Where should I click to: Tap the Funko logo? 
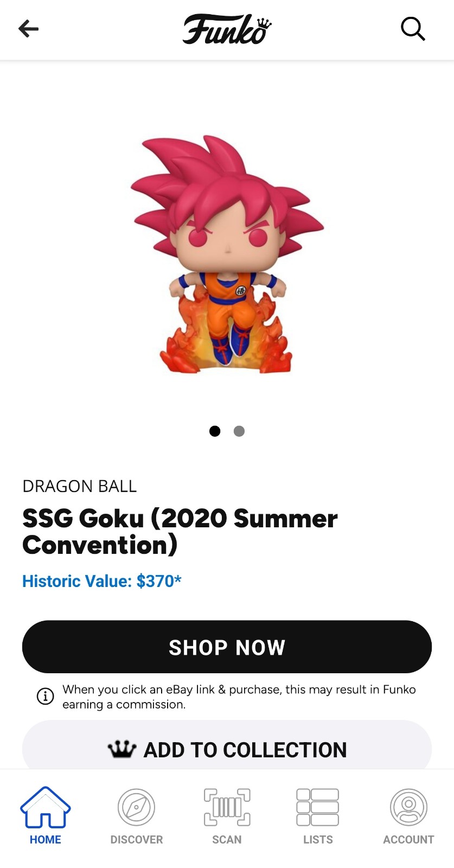(x=227, y=29)
